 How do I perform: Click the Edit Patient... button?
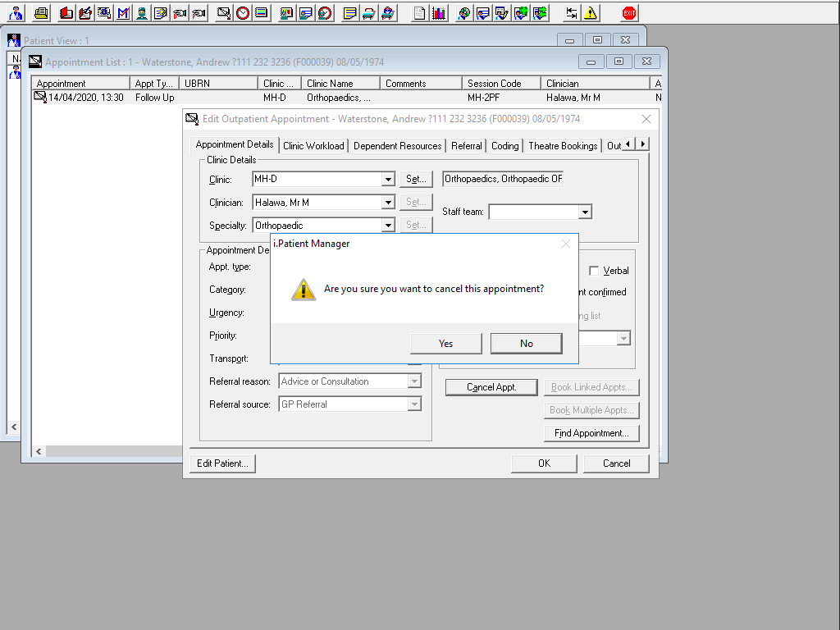tap(222, 463)
